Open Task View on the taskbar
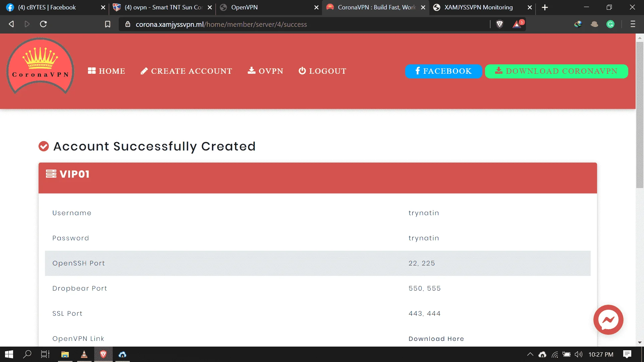This screenshot has width=644, height=362. [x=45, y=354]
